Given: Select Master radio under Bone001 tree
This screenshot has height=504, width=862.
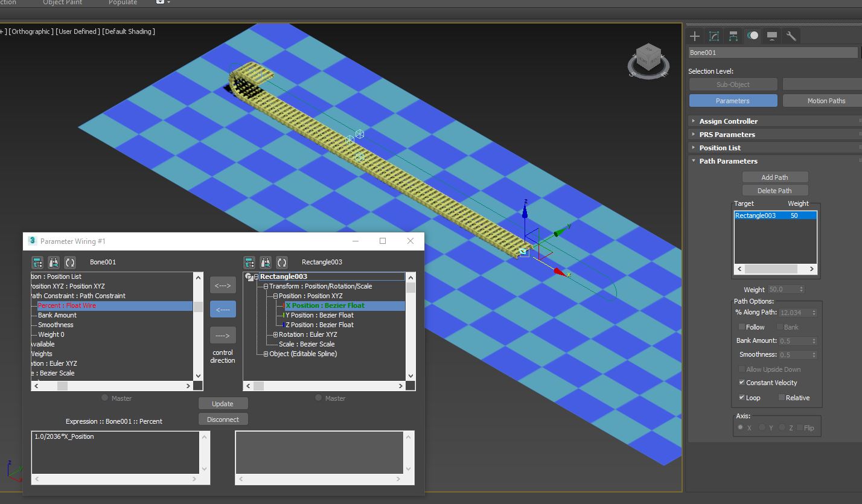Looking at the screenshot, I should tap(104, 398).
